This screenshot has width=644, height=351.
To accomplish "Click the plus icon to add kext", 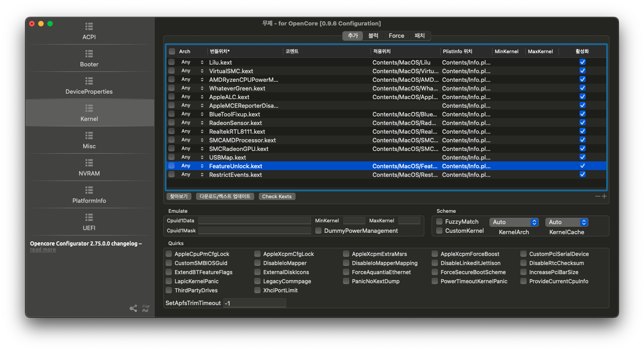I will pos(604,196).
